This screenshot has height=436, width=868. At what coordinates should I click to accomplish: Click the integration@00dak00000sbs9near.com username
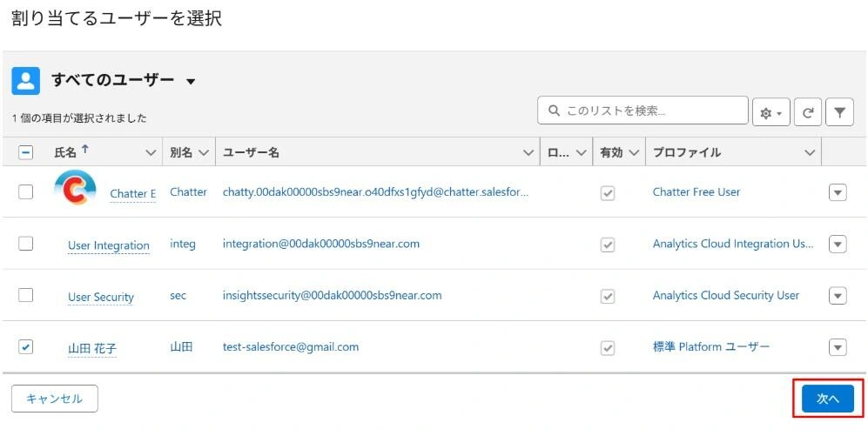321,244
